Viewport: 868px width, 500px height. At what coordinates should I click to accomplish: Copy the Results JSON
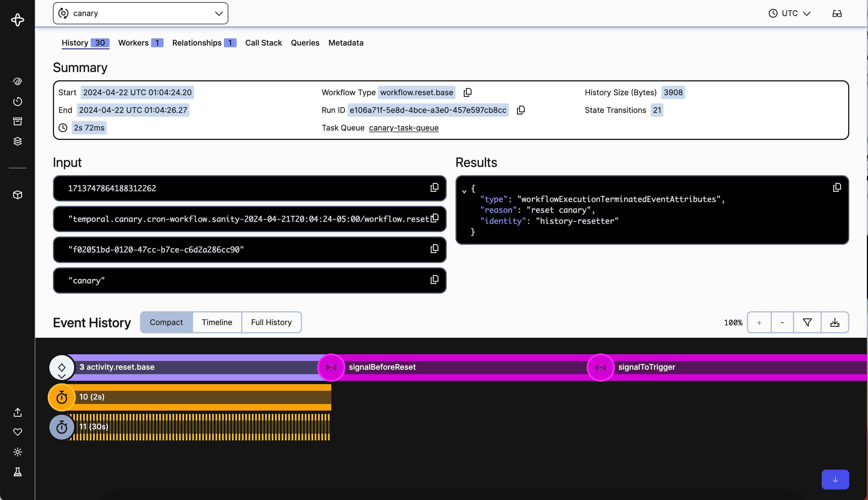837,188
